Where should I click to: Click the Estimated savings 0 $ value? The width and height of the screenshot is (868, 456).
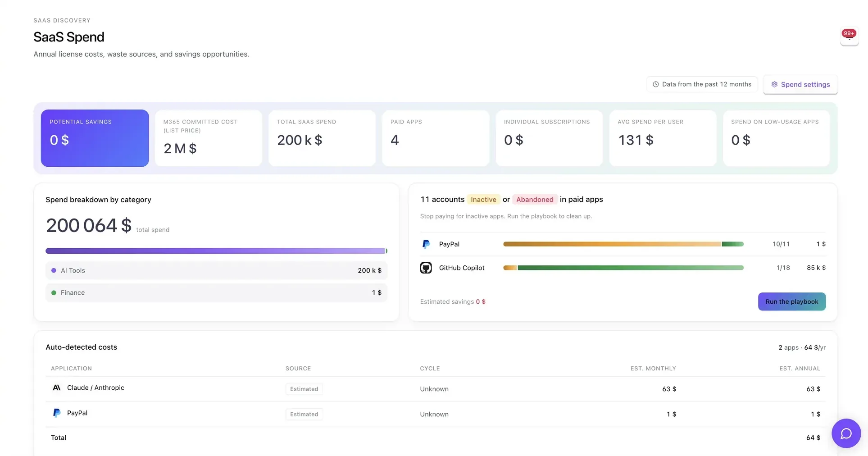click(481, 301)
